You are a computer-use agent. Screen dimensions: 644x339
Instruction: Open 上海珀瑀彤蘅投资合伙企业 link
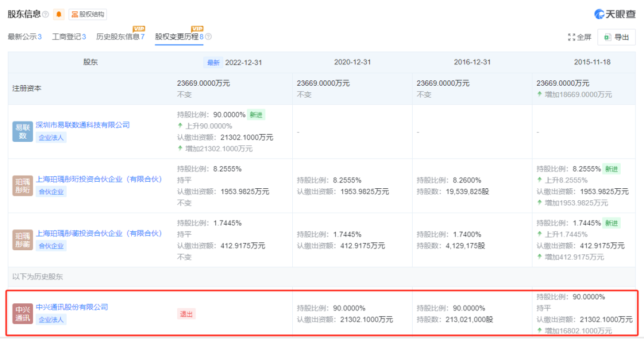[x=99, y=233]
